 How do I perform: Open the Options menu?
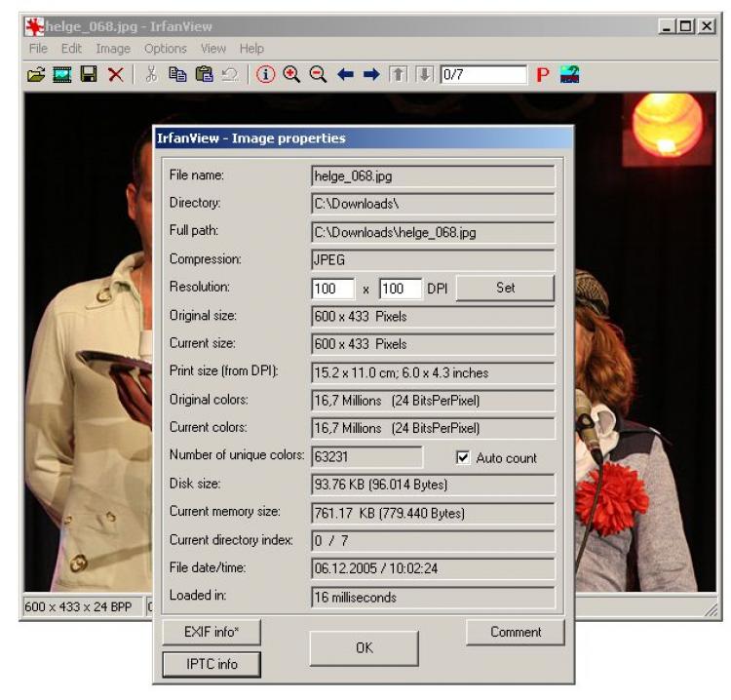pos(165,49)
